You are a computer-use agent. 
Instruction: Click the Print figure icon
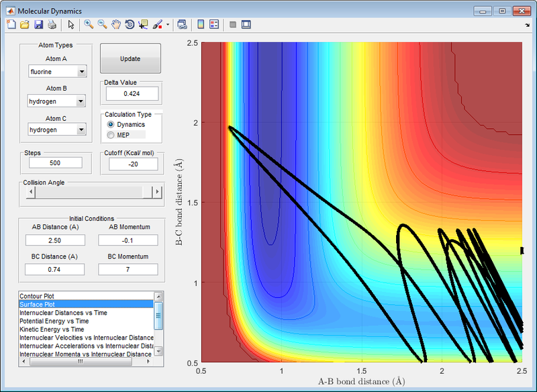(x=52, y=24)
